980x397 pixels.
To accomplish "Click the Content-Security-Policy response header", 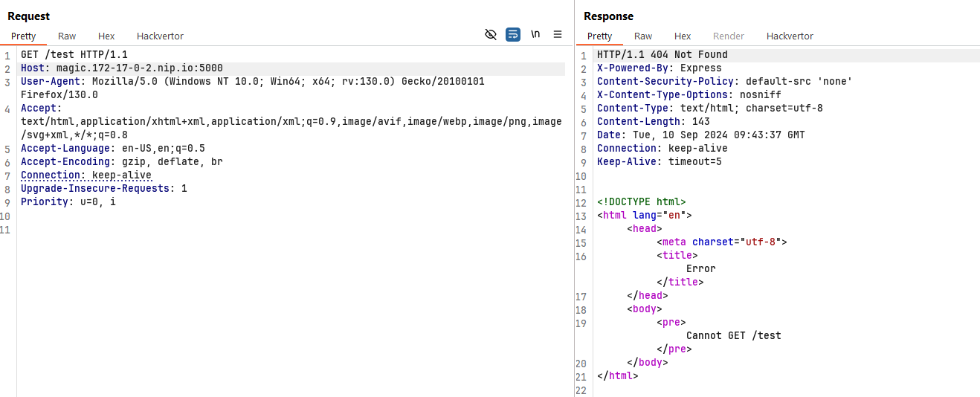I will tap(725, 81).
